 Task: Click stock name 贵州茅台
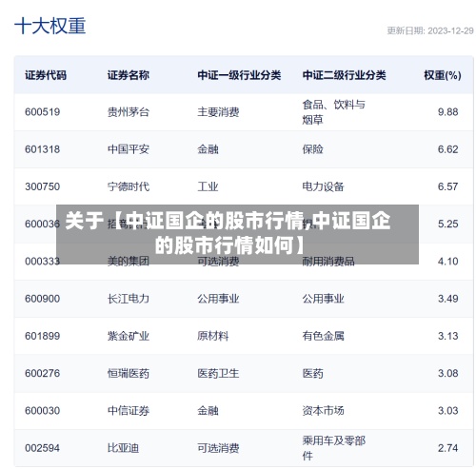pos(129,112)
